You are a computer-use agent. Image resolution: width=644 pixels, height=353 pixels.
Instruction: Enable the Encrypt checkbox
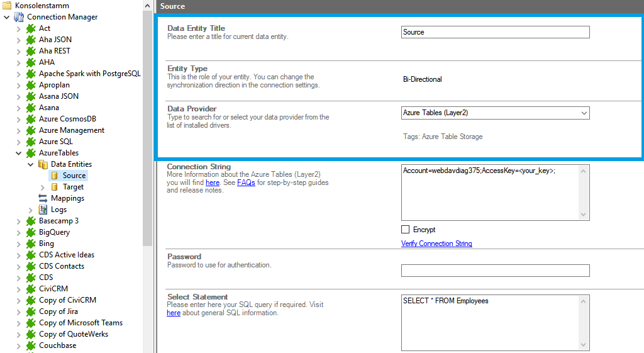point(406,230)
